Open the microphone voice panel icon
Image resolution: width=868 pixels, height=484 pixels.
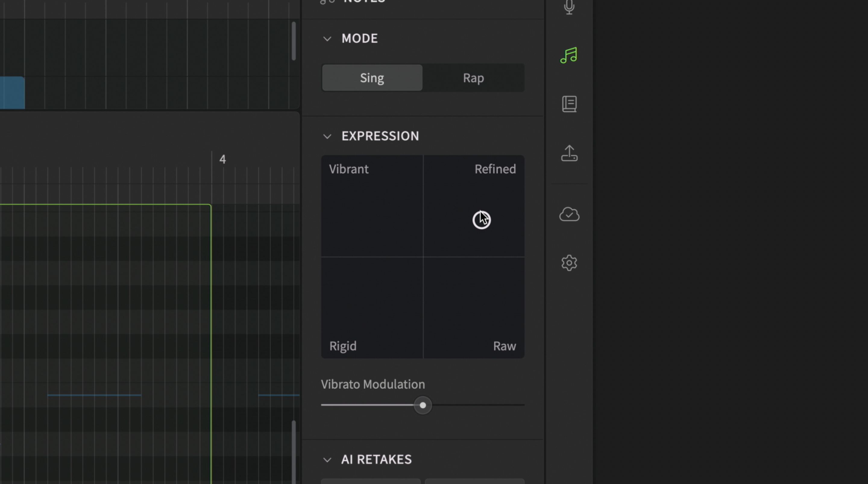pos(569,7)
